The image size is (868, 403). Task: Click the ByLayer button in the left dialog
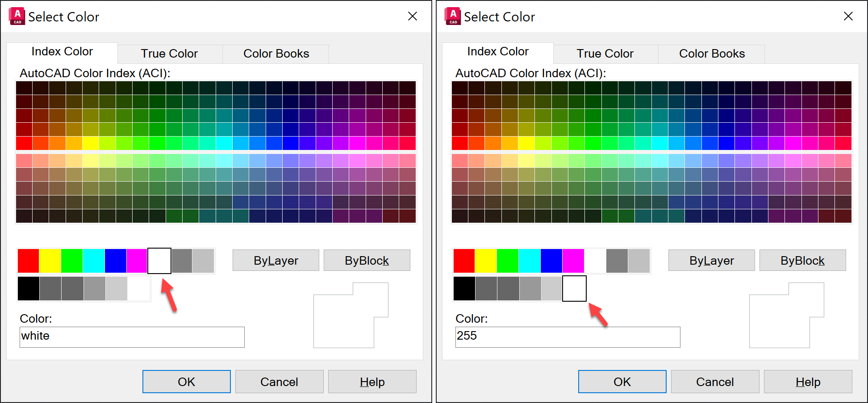275,260
